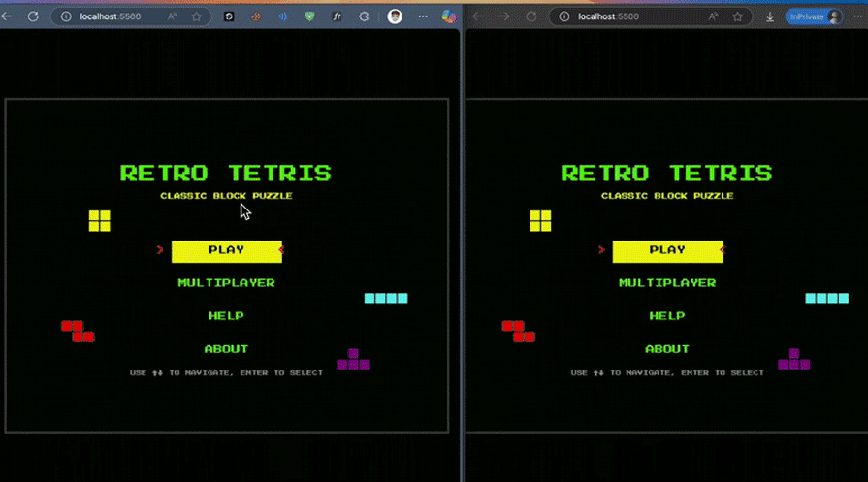The image size is (868, 482).
Task: Click CLASSIC BLOCK PUZZLE subtitle in left window
Action: (x=226, y=195)
